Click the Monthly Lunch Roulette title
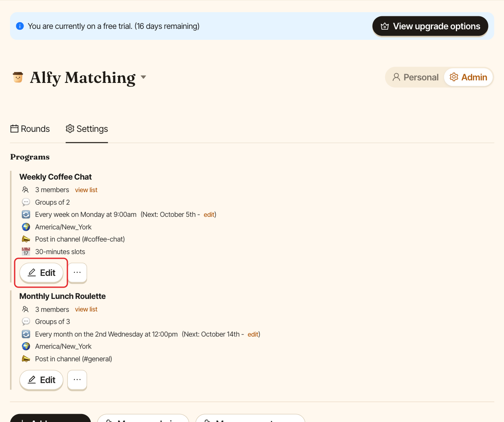 (62, 296)
